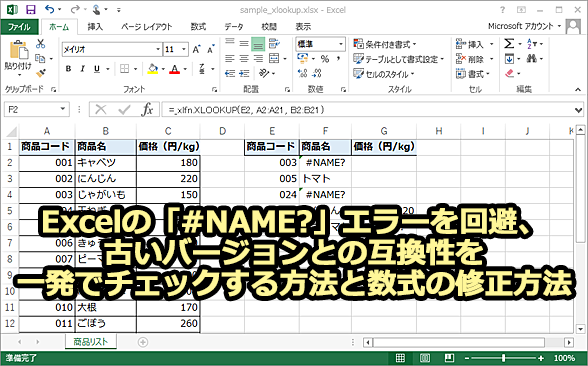Open 書式 format cells dropdown
Screen dimensions: 588x366
(472, 74)
